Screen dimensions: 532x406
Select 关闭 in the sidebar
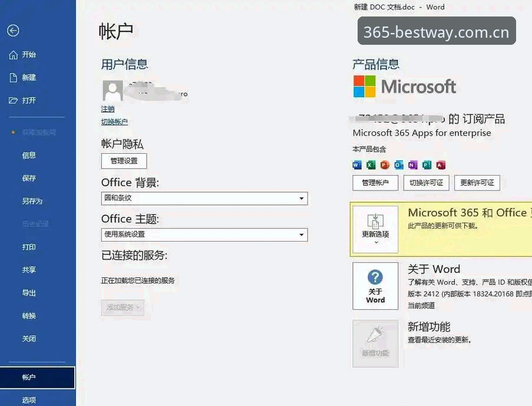29,339
